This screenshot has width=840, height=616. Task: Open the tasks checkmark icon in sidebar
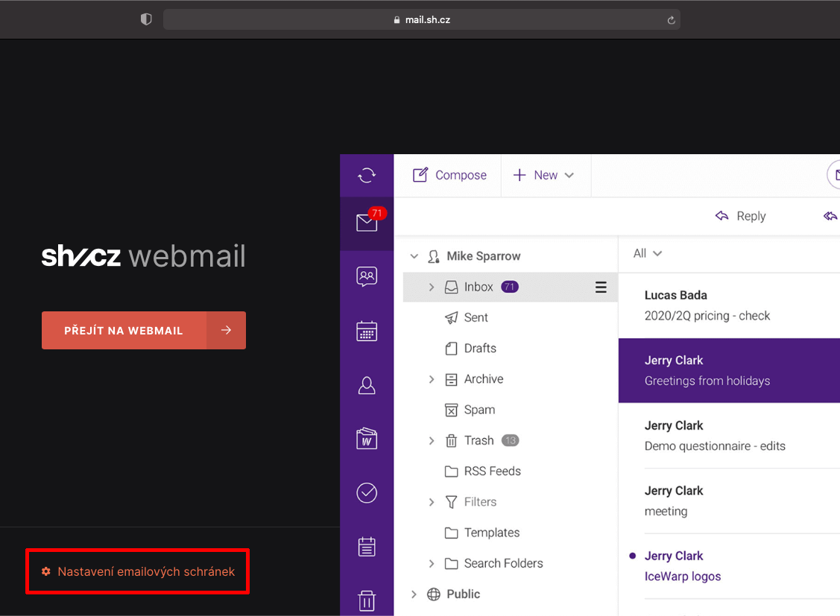click(367, 493)
